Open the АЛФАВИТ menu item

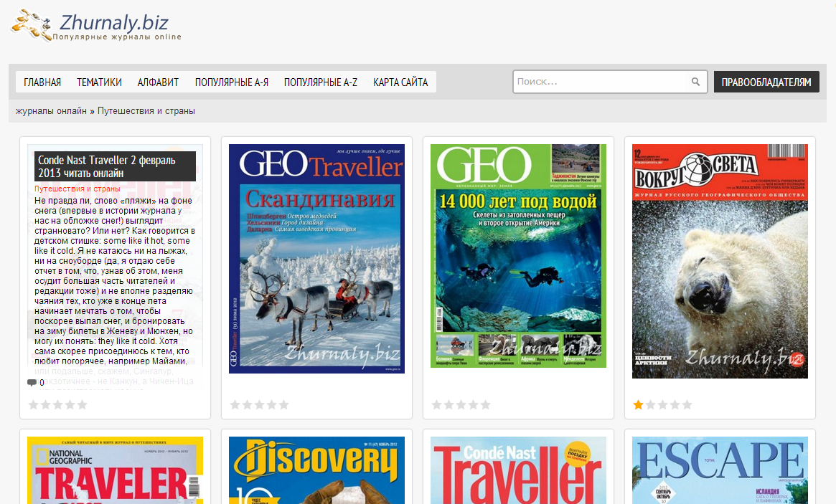(159, 82)
